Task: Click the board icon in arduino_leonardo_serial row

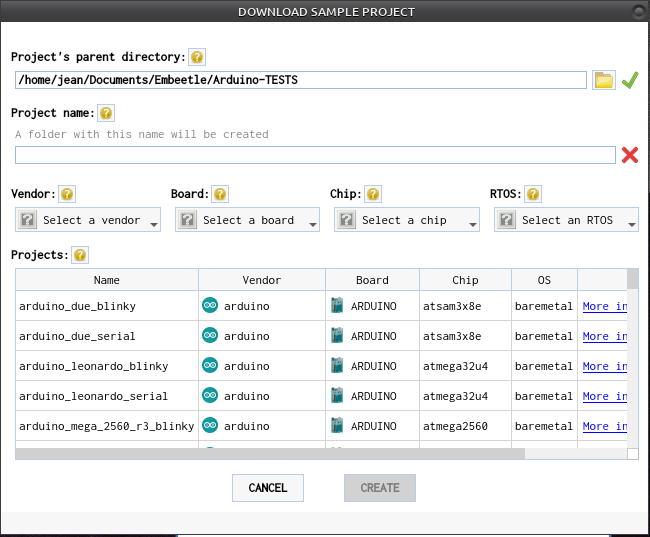Action: tap(337, 395)
